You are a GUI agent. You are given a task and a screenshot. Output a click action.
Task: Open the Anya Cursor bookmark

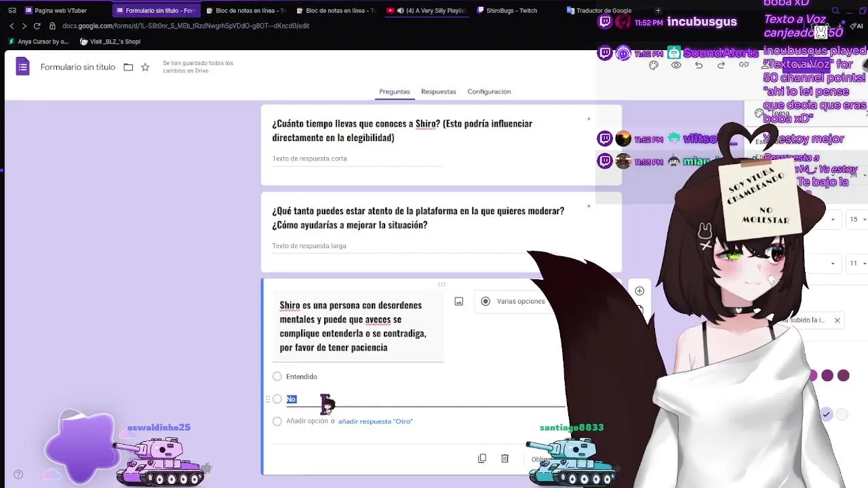click(39, 41)
